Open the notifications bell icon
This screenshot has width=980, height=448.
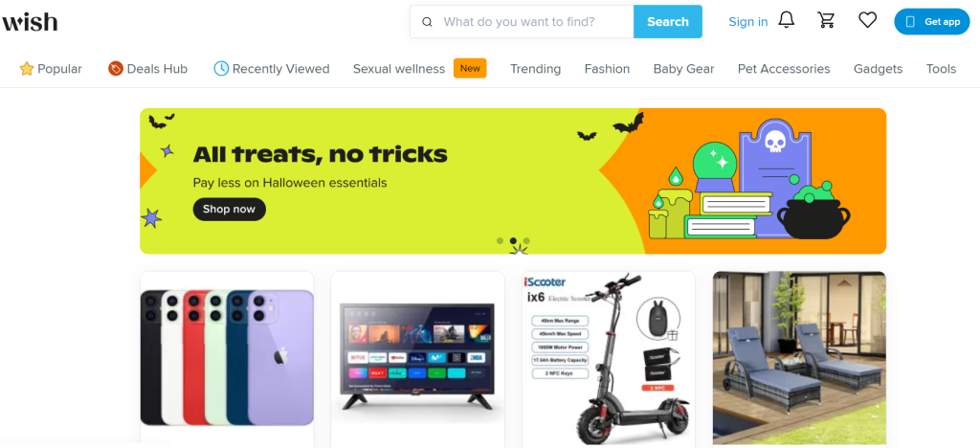click(787, 20)
